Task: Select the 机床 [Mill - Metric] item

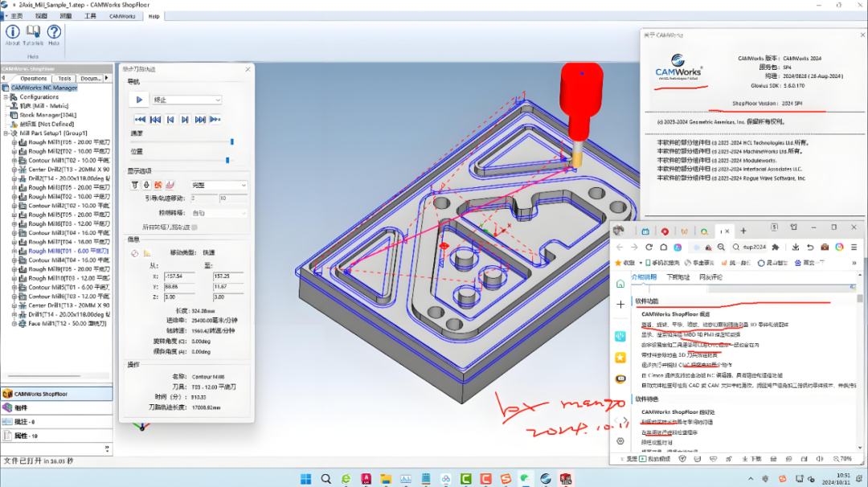Action: pyautogui.click(x=43, y=106)
